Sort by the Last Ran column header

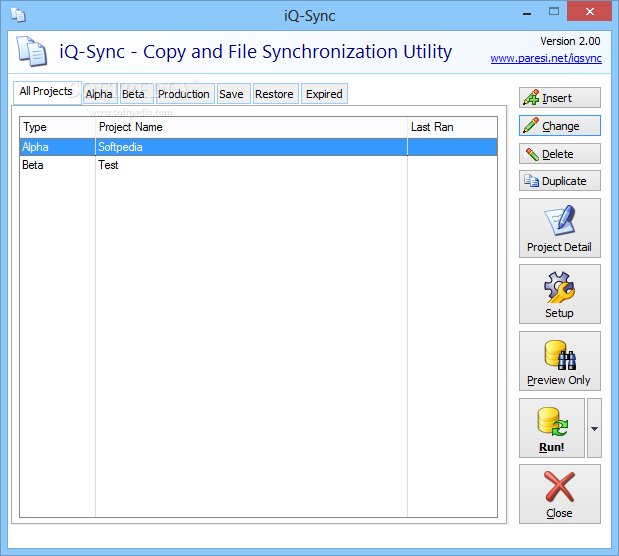point(452,127)
